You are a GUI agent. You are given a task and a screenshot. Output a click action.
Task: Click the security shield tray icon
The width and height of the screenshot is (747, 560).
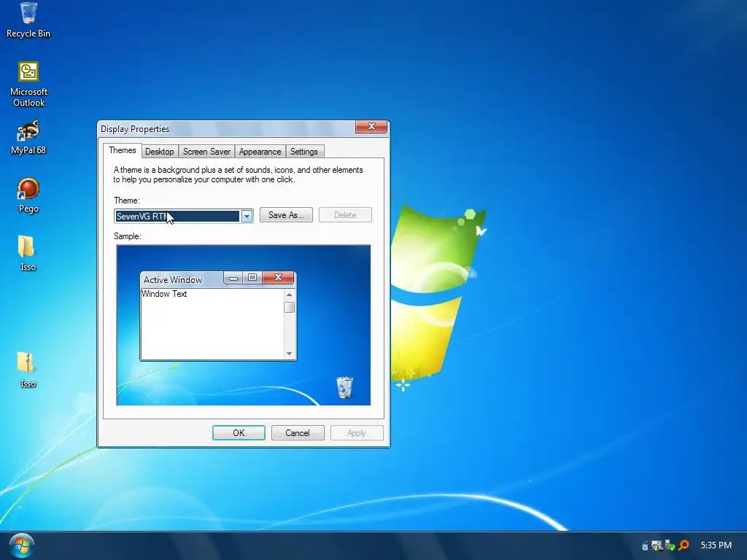657,545
